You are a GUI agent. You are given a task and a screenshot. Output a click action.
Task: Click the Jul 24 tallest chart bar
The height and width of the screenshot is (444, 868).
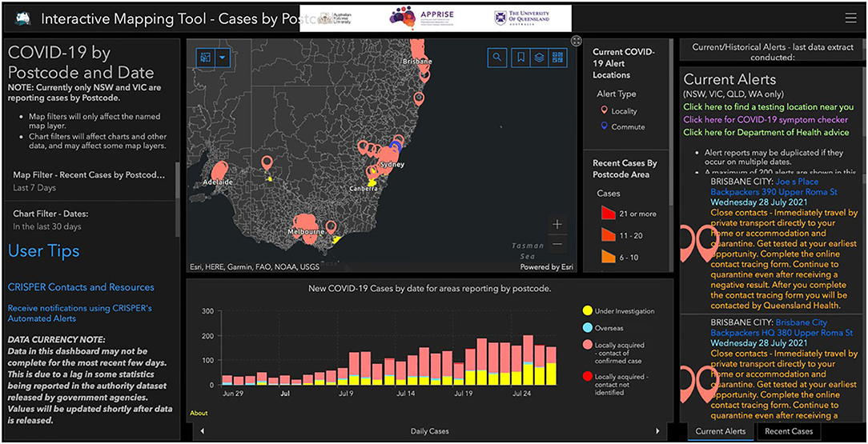[528, 360]
